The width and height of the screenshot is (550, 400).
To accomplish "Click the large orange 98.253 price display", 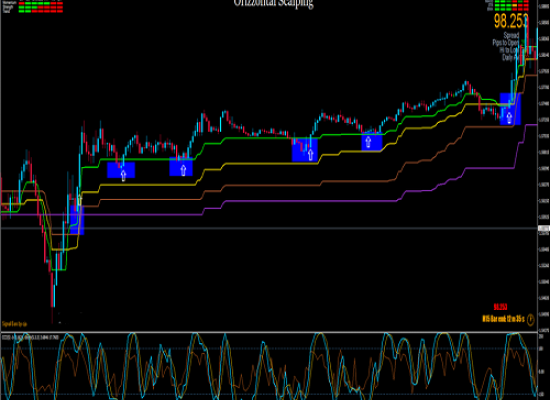I will (x=511, y=22).
